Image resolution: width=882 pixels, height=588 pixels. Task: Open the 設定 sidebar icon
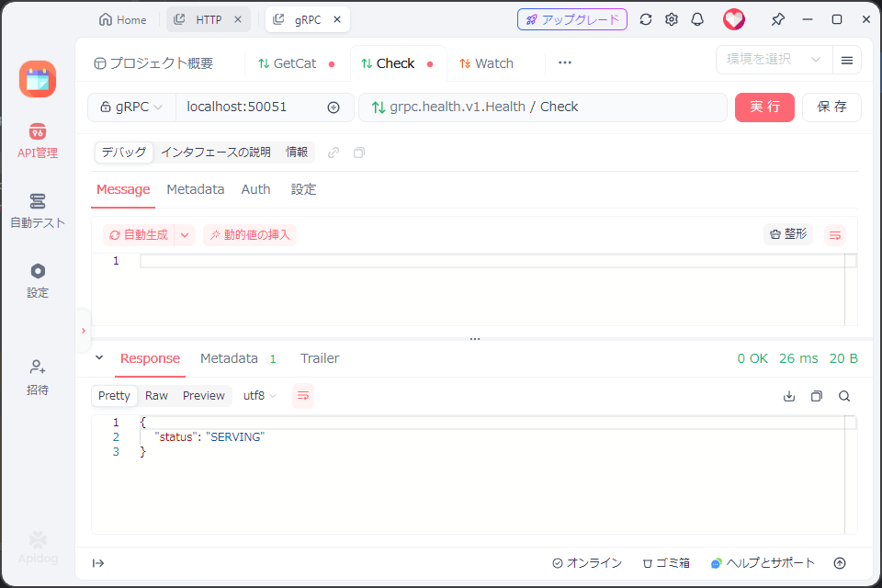(x=37, y=280)
